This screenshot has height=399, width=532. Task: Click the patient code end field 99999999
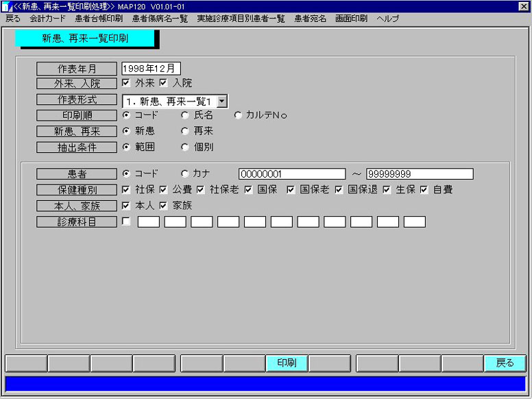tap(420, 174)
